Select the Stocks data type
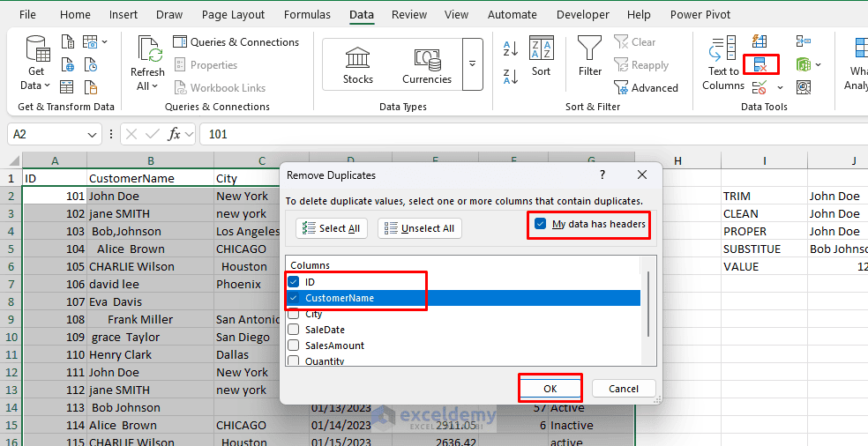 click(x=357, y=65)
